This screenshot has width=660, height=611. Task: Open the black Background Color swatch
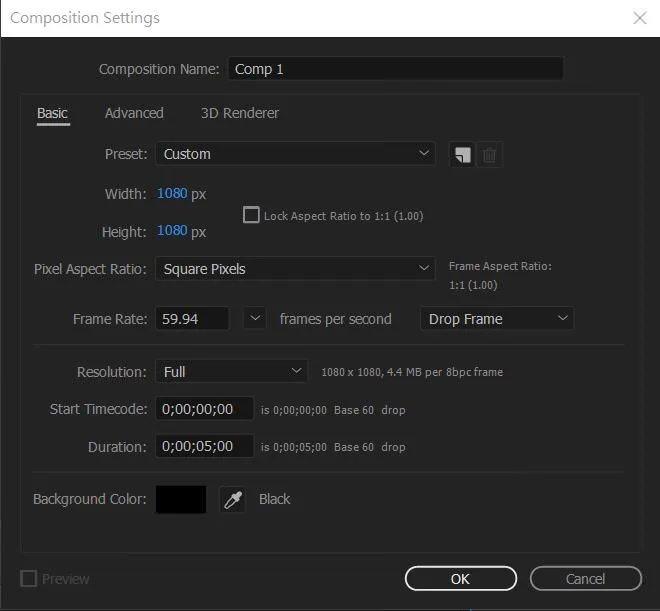181,499
